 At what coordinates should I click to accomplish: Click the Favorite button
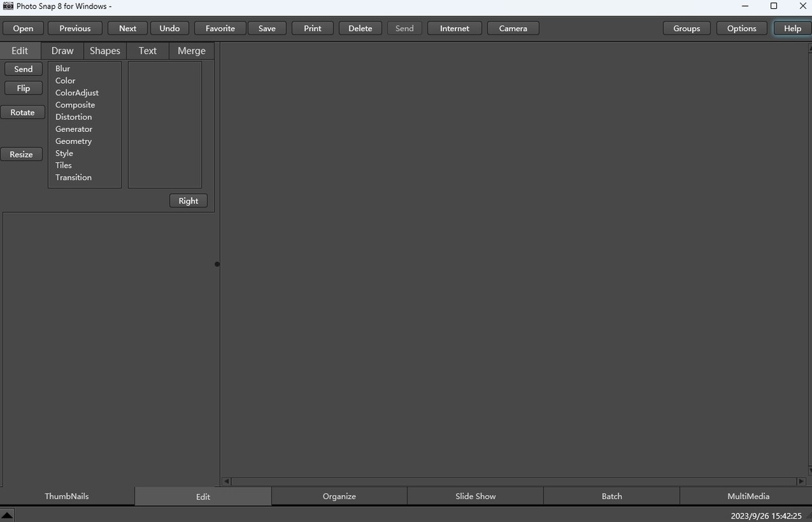pos(220,28)
